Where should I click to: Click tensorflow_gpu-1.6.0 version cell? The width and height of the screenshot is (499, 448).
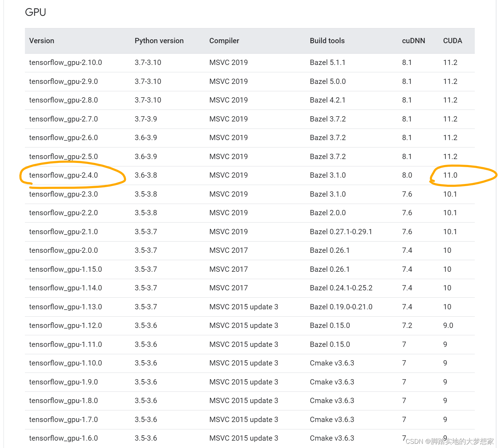point(64,438)
